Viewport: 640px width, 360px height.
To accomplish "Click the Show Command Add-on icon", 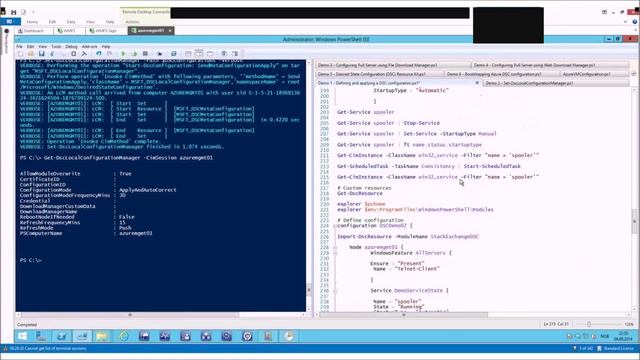I will (235, 54).
